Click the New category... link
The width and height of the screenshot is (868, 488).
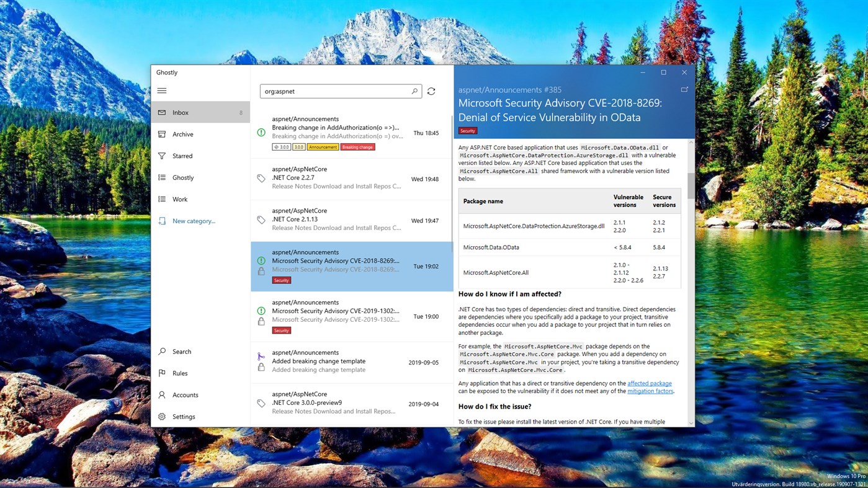(194, 221)
